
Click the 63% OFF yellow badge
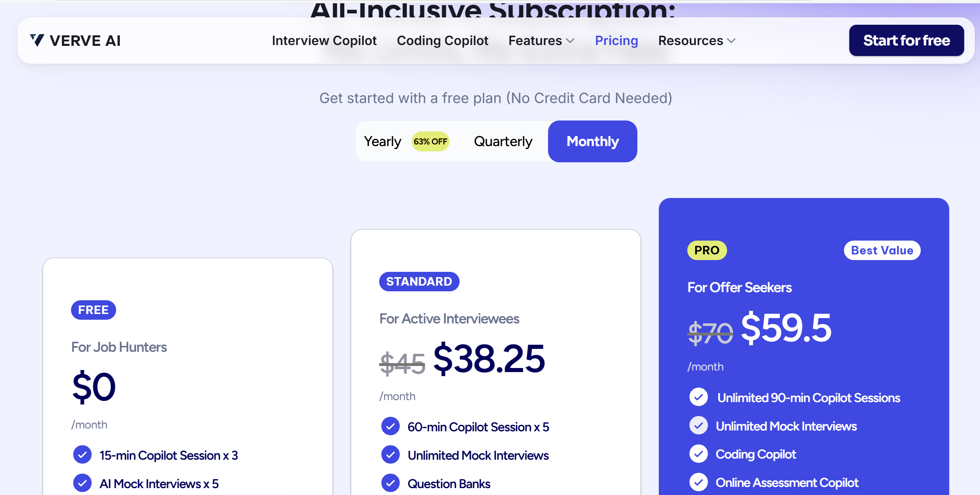click(x=430, y=141)
